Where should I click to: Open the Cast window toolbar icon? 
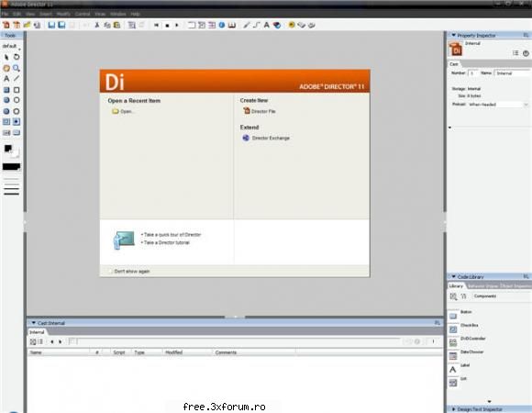click(x=202, y=25)
